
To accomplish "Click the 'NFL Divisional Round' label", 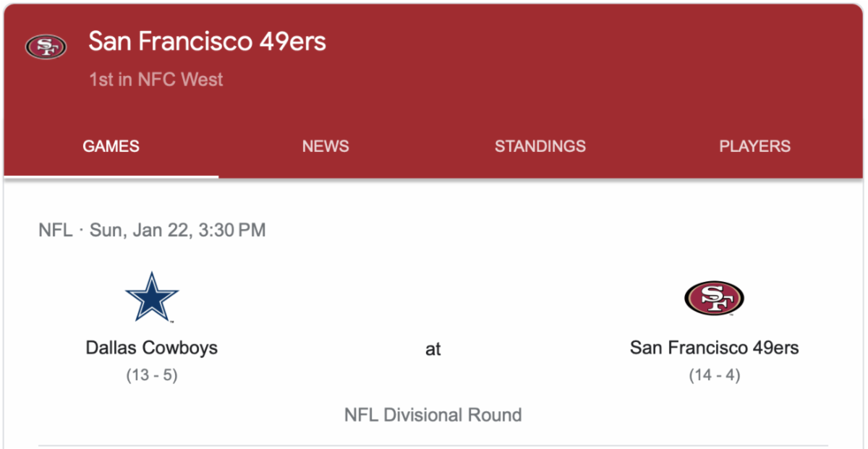I will coord(433,415).
